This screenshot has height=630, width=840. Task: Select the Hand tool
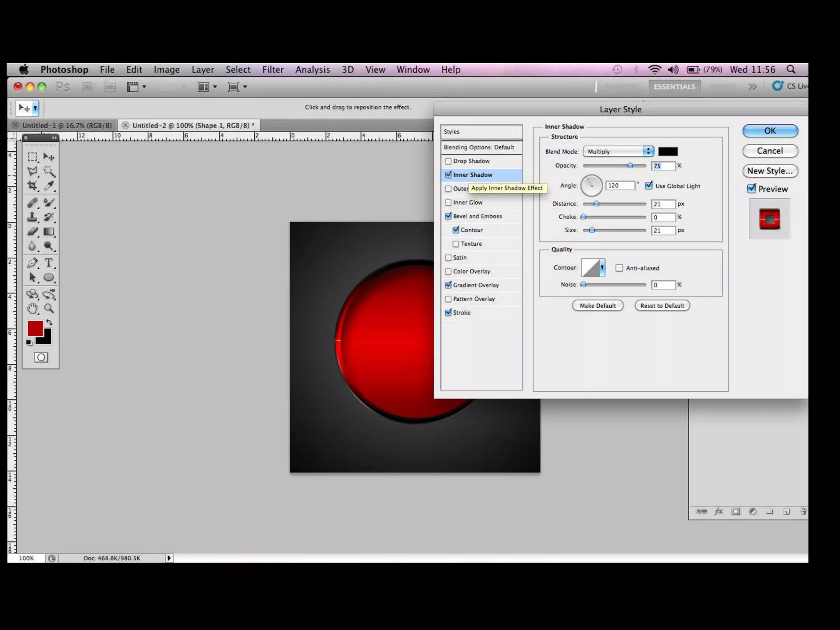click(x=32, y=308)
